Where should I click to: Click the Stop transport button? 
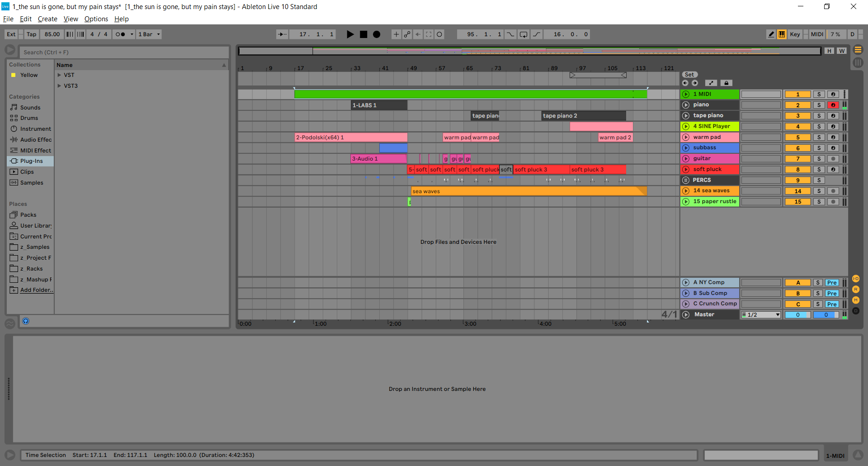pos(363,34)
